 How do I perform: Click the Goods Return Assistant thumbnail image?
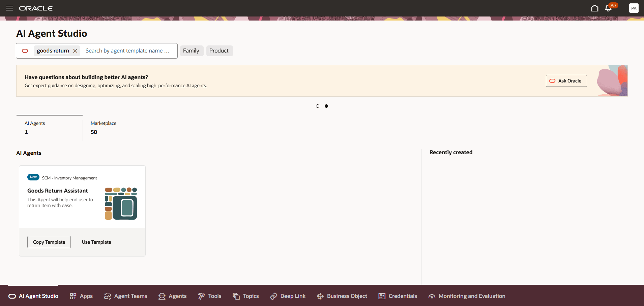click(121, 204)
